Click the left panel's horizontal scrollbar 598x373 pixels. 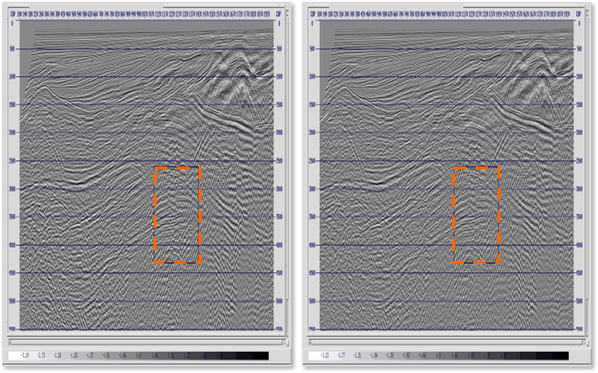pyautogui.click(x=146, y=342)
